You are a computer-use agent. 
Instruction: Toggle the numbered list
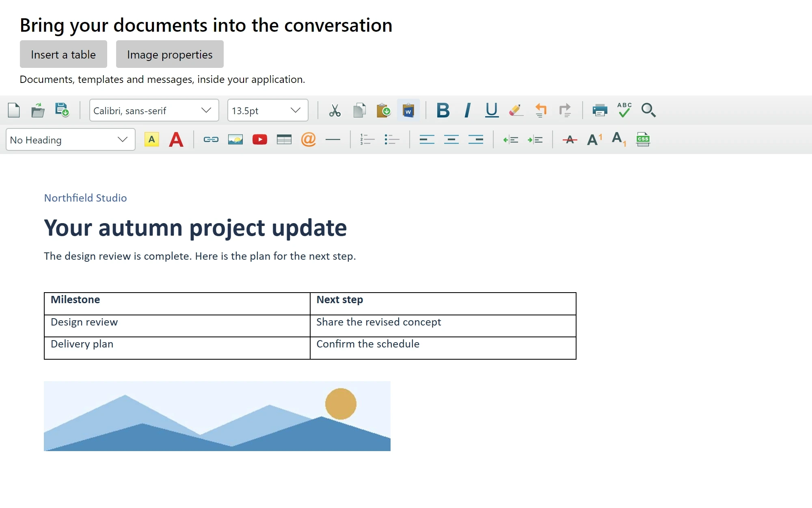click(367, 139)
